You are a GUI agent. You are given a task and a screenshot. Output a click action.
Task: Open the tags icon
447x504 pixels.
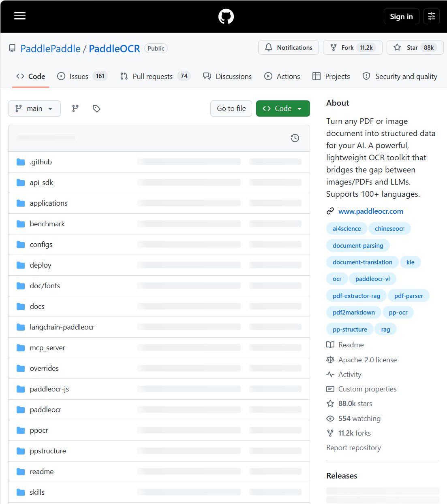pos(96,108)
